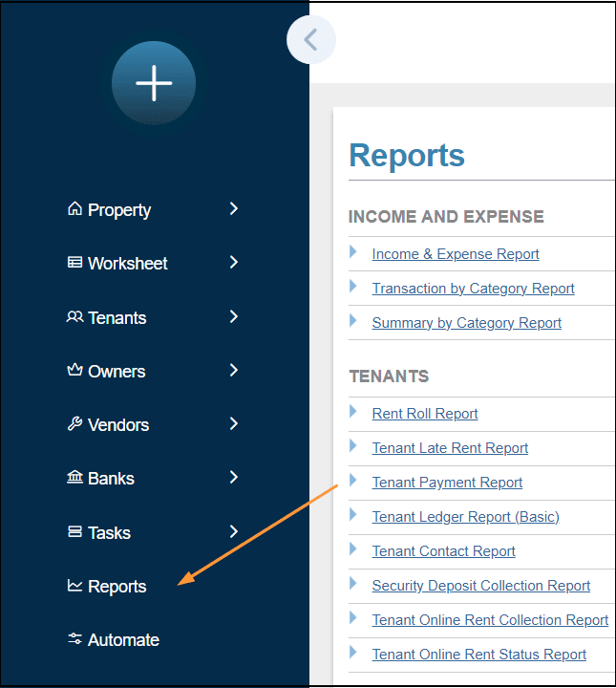Click the bank building icon
This screenshot has width=616, height=688.
pyautogui.click(x=74, y=478)
